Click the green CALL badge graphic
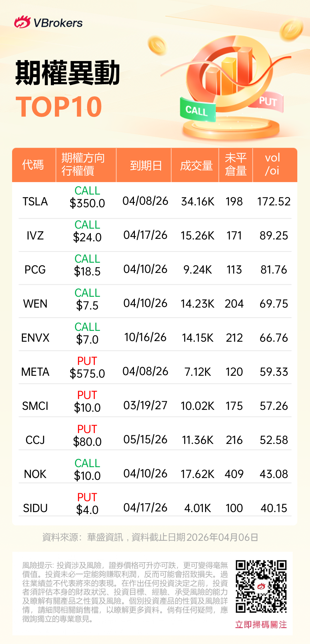Screen dimensions: 310x644 pyautogui.click(x=197, y=110)
